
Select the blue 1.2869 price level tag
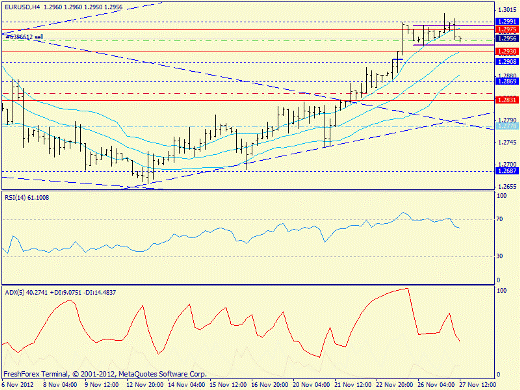point(507,81)
